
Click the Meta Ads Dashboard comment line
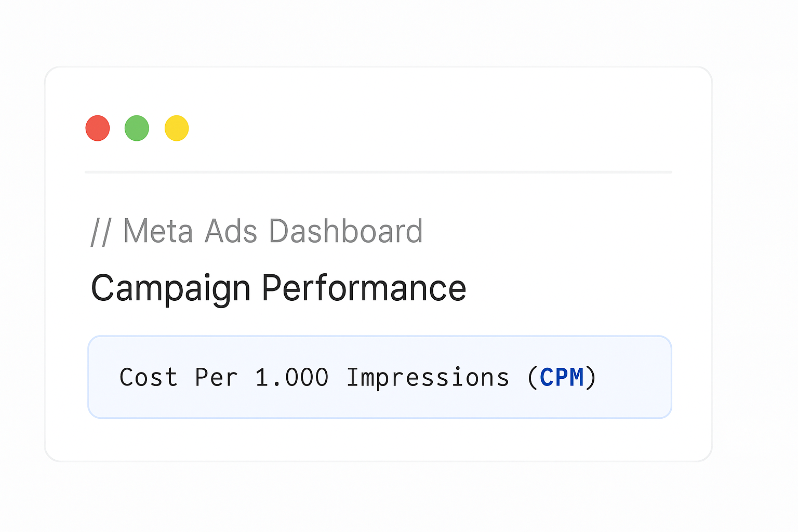click(257, 231)
